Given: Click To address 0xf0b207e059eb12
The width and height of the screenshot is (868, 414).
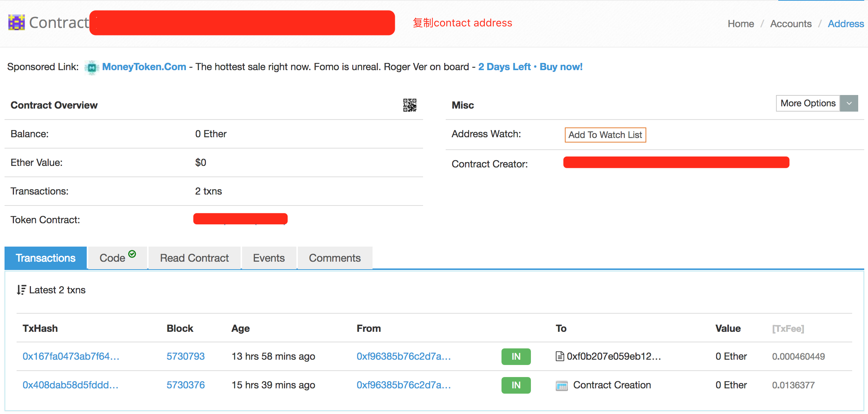Looking at the screenshot, I should (x=614, y=356).
